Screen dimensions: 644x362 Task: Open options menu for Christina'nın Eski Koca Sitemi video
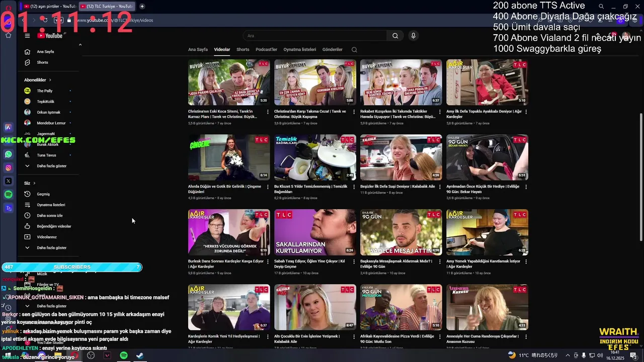coord(268,112)
